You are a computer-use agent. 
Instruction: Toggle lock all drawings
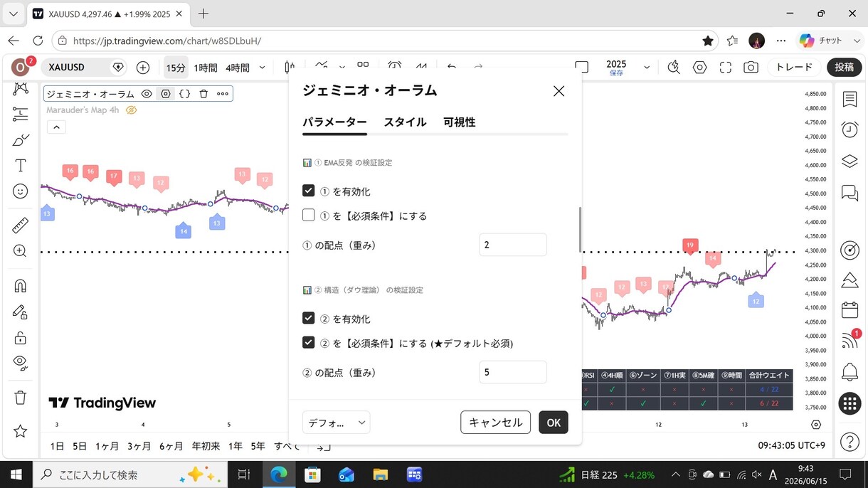pyautogui.click(x=20, y=337)
